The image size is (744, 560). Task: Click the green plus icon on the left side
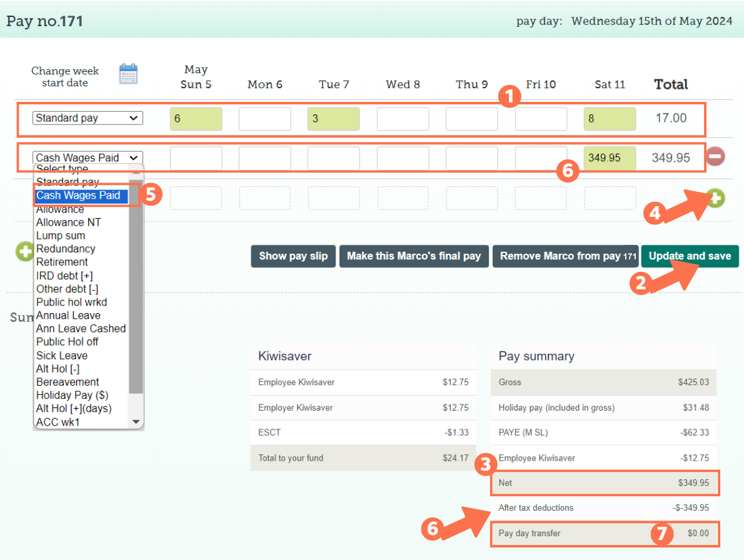pos(24,252)
